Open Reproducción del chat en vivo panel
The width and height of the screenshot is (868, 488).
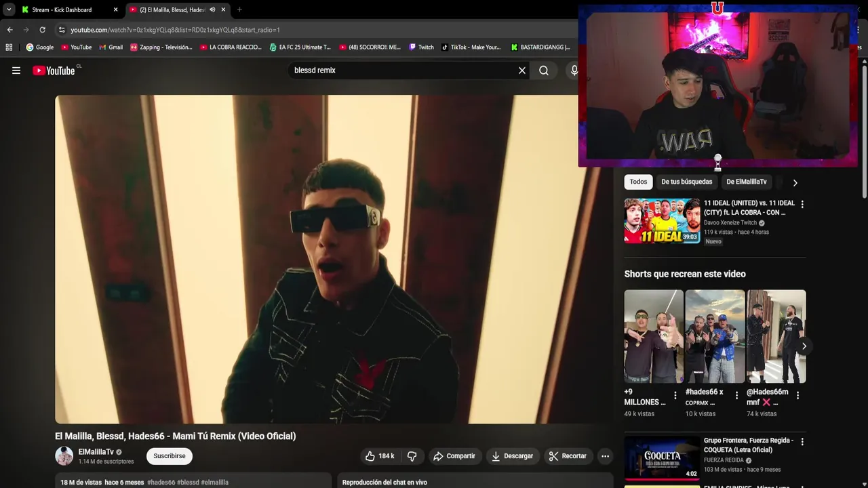(x=475, y=483)
